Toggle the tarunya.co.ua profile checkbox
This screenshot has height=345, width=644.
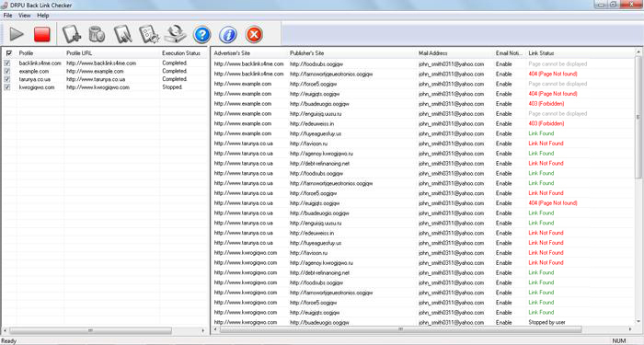(7, 79)
